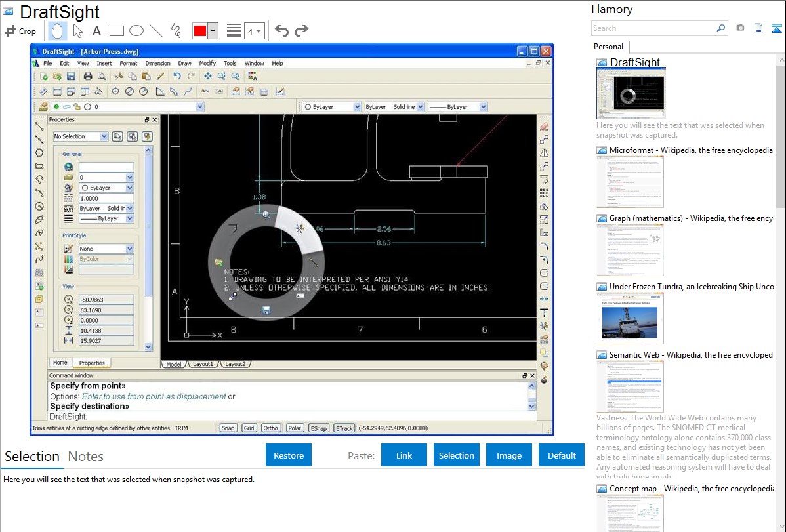The image size is (786, 532).
Task: Select the Crop tool
Action: click(x=20, y=31)
